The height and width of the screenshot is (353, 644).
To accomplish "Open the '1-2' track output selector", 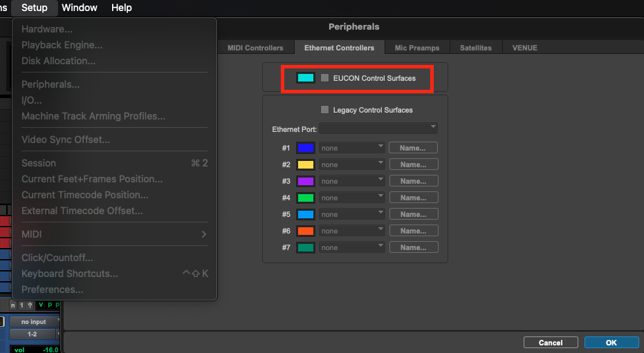I will pyautogui.click(x=33, y=334).
